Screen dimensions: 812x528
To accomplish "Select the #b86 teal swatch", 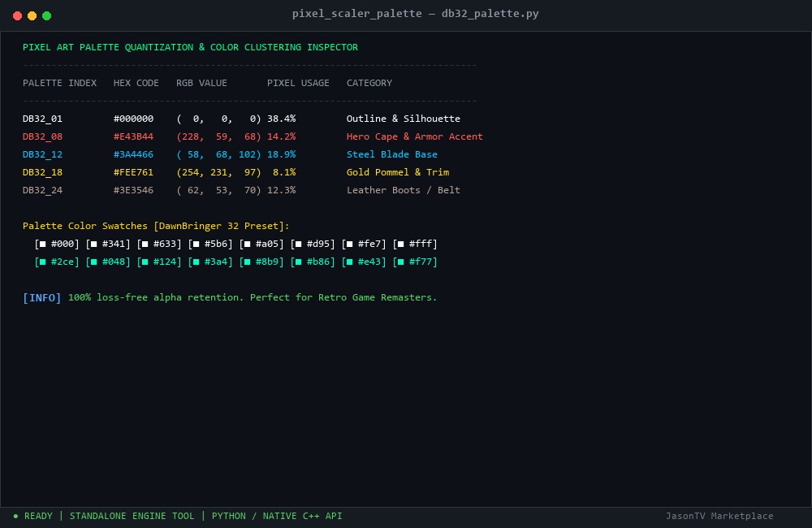I will click(x=313, y=262).
